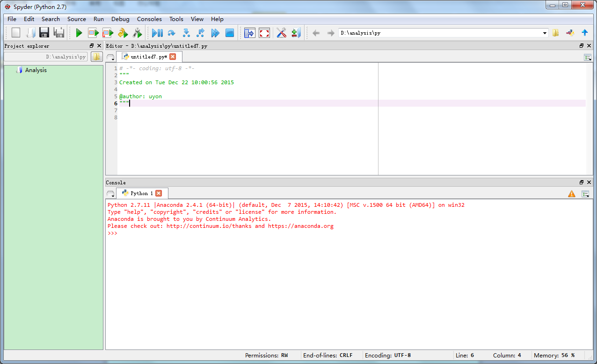Click the '@author: uyon' editor line
597x364 pixels.
click(x=140, y=96)
